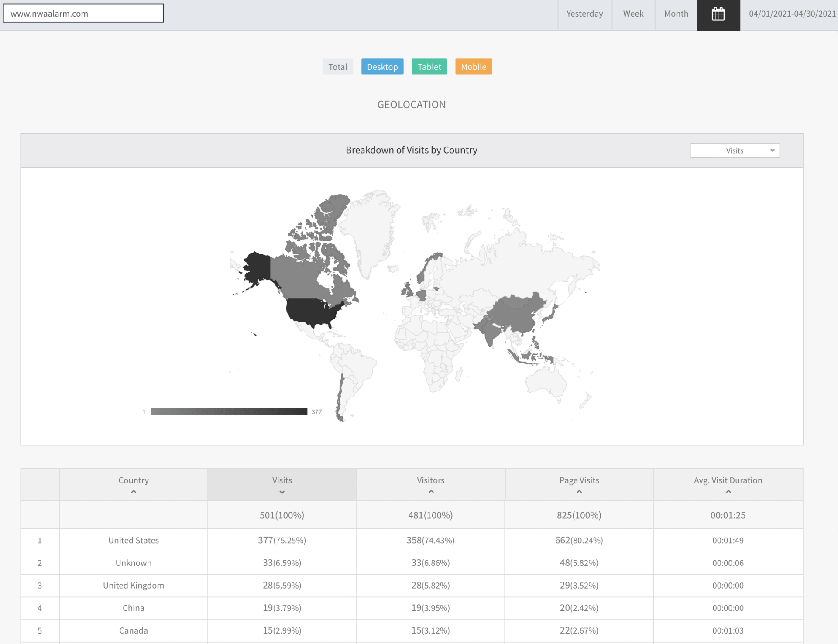Click the 04/01/2021-04/30/2021 date range

(792, 14)
